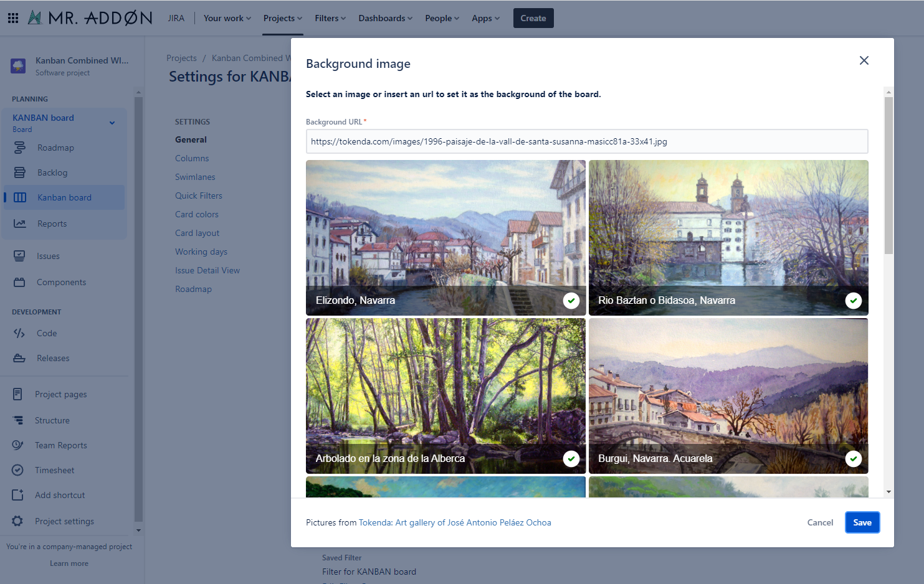Select the Swimlanes settings tab
The height and width of the screenshot is (584, 924).
pyautogui.click(x=195, y=177)
